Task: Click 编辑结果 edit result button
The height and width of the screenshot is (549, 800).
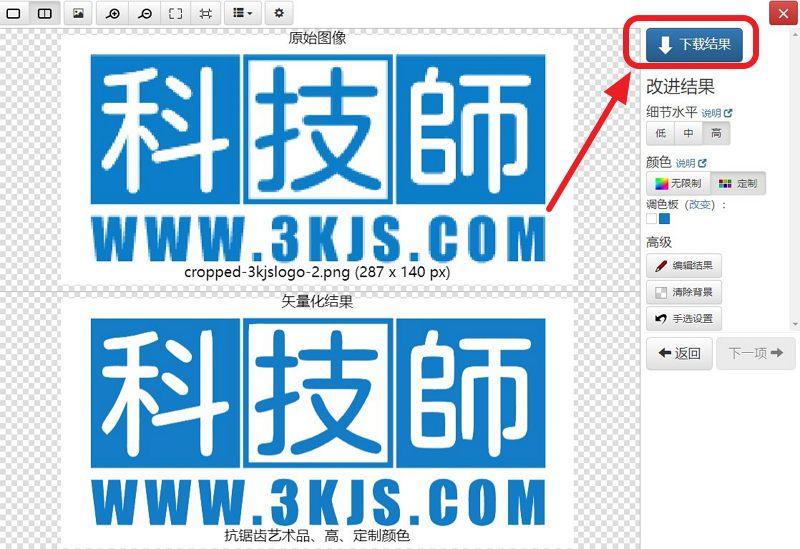Action: pyautogui.click(x=684, y=265)
